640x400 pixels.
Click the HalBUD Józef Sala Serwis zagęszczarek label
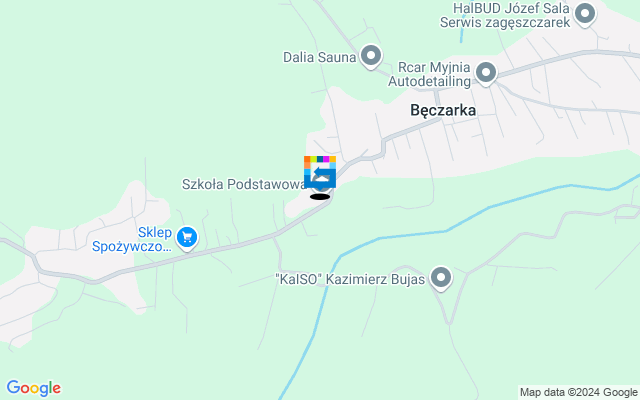coord(505,15)
